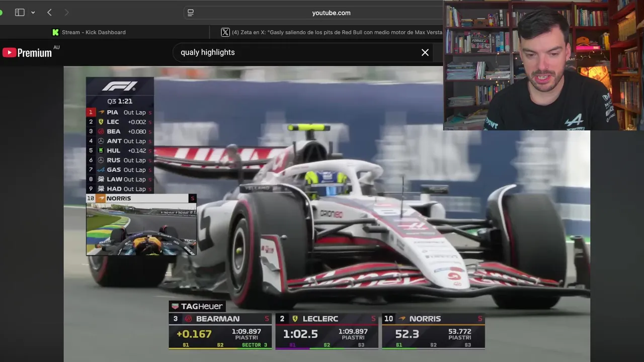Open the YouTube Premium home logo
Image resolution: width=644 pixels, height=362 pixels.
(27, 52)
